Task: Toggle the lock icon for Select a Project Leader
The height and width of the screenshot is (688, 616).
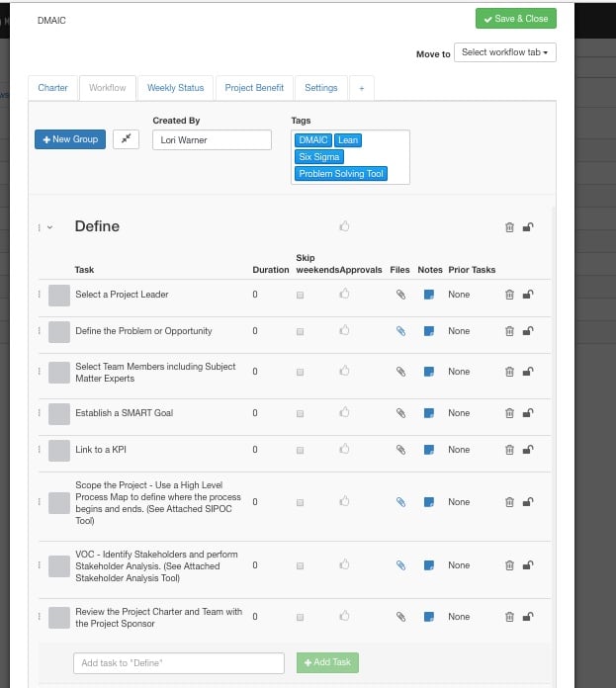Action: tap(528, 295)
